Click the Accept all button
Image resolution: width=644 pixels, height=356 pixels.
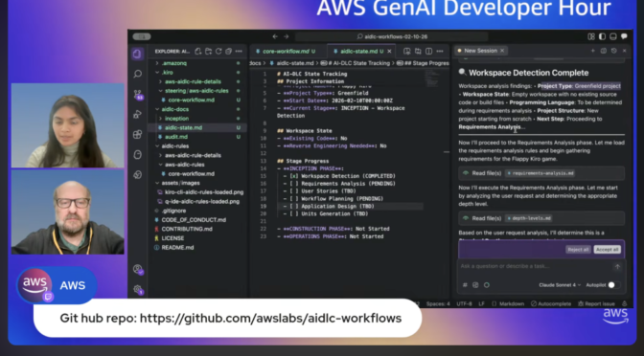(607, 250)
